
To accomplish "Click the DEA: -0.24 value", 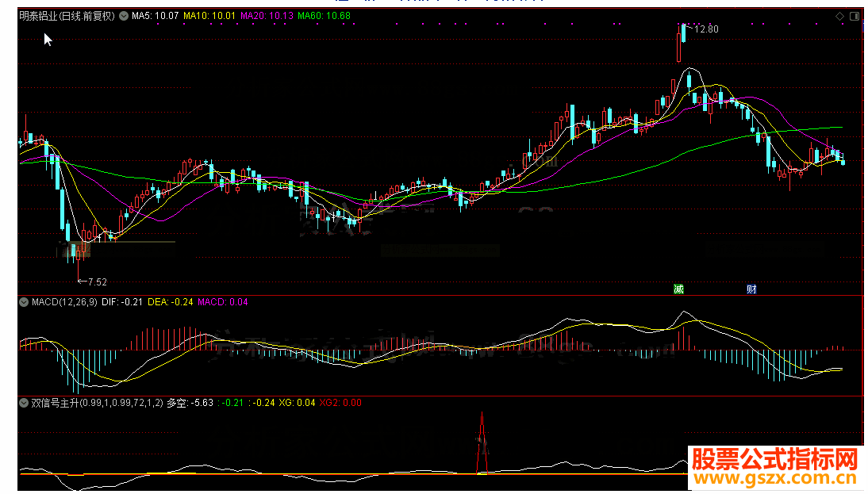I will click(170, 302).
